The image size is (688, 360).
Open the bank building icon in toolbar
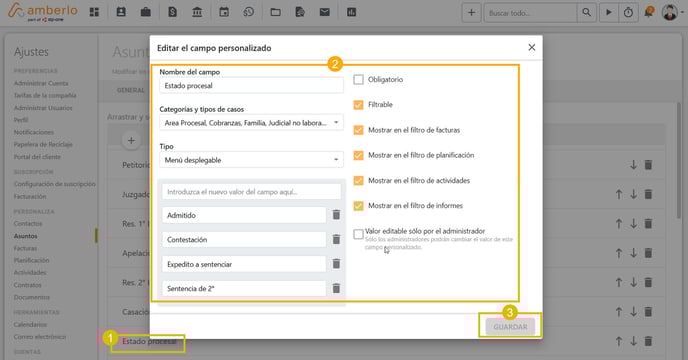(x=197, y=12)
